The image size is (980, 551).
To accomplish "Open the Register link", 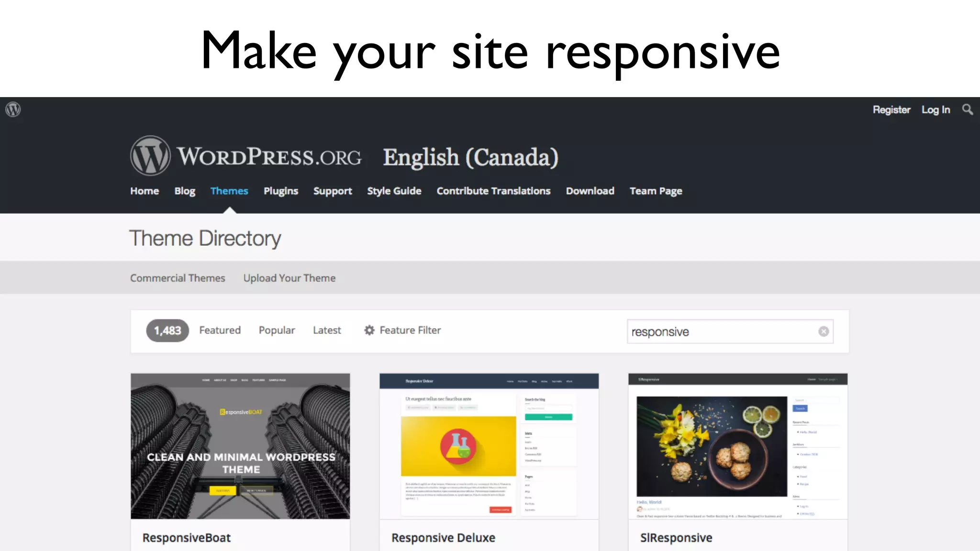I will (891, 110).
